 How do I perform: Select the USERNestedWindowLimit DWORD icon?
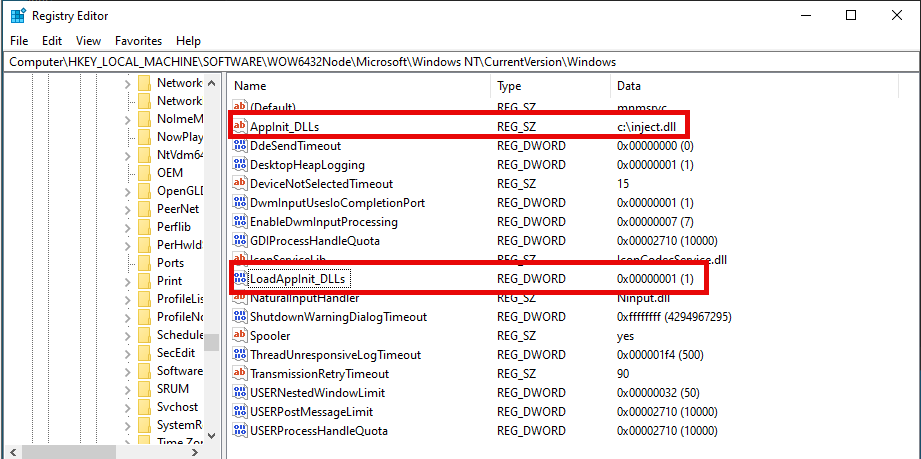coord(240,393)
